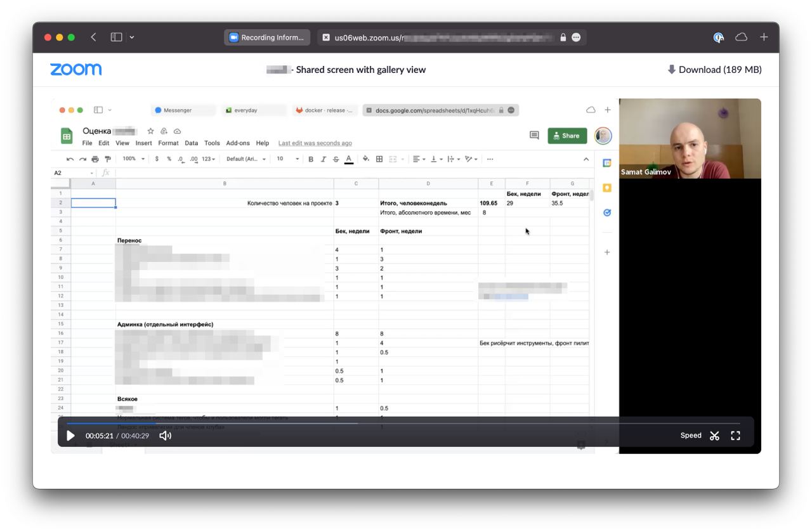Open the text color picker
812x532 pixels.
click(349, 159)
